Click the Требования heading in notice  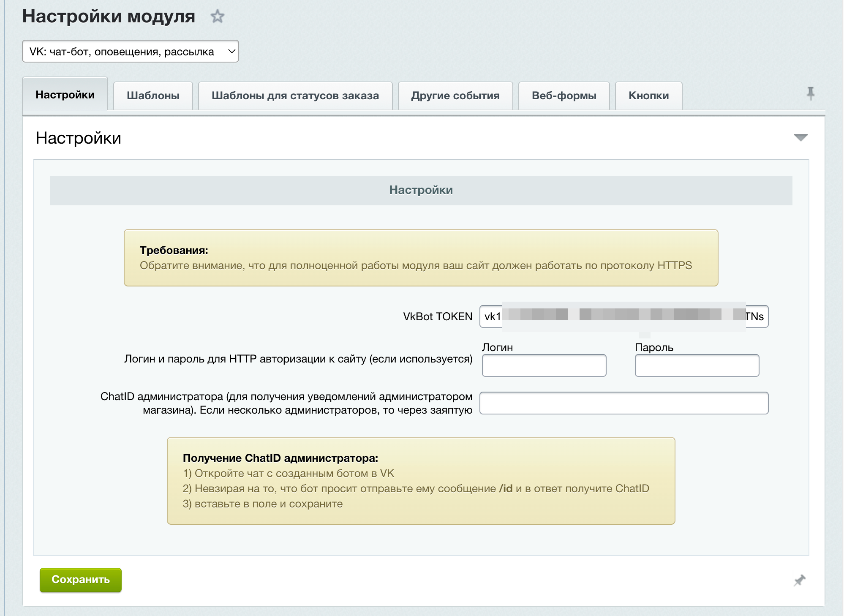174,250
